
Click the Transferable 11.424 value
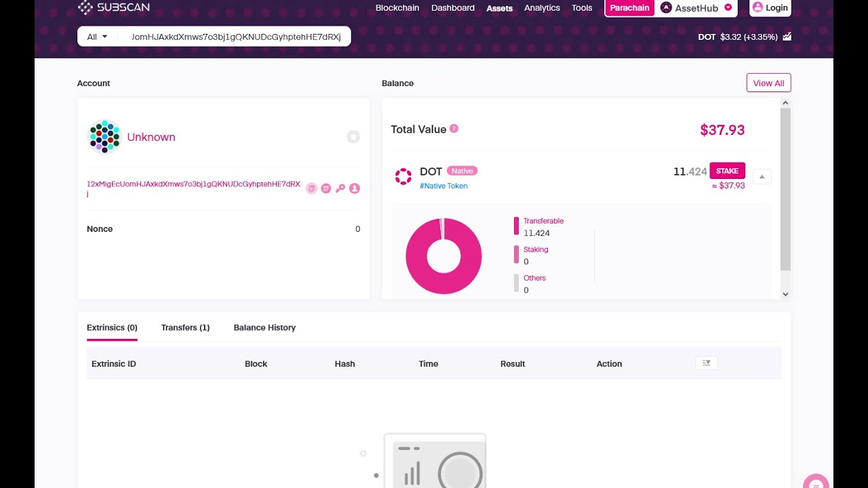click(536, 233)
